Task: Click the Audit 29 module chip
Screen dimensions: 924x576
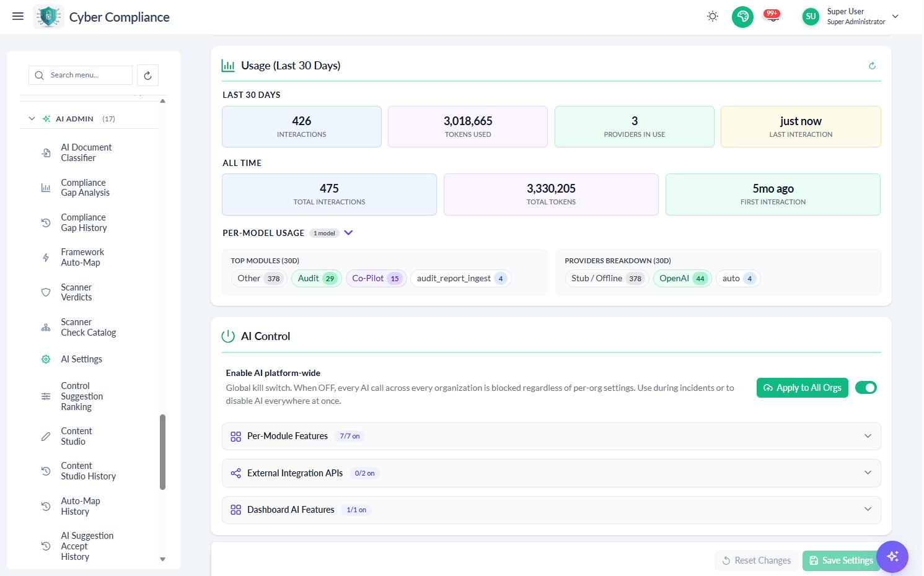Action: (316, 279)
